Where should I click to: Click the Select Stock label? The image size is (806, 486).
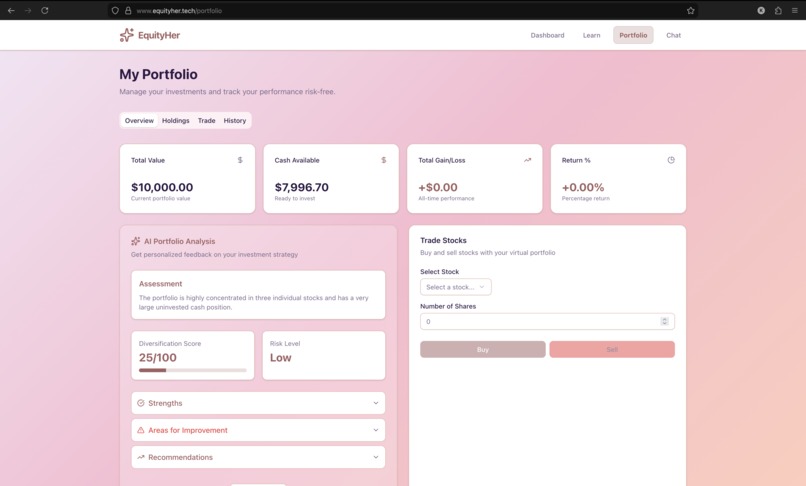pyautogui.click(x=439, y=272)
